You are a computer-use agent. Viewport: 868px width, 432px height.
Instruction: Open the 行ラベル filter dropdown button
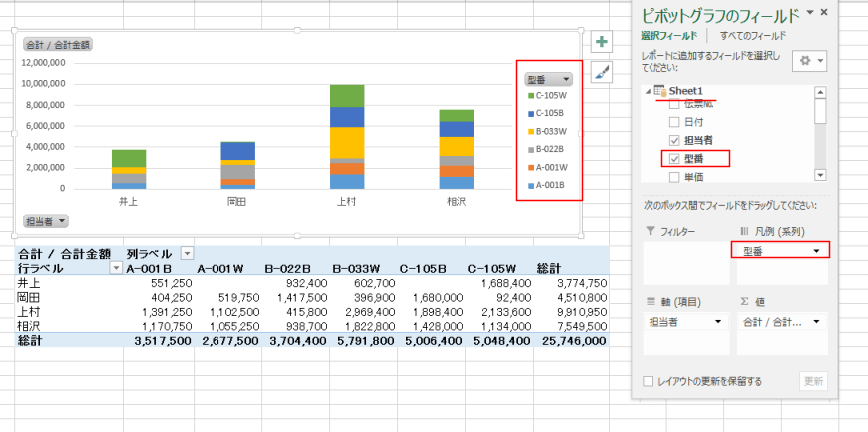[116, 268]
